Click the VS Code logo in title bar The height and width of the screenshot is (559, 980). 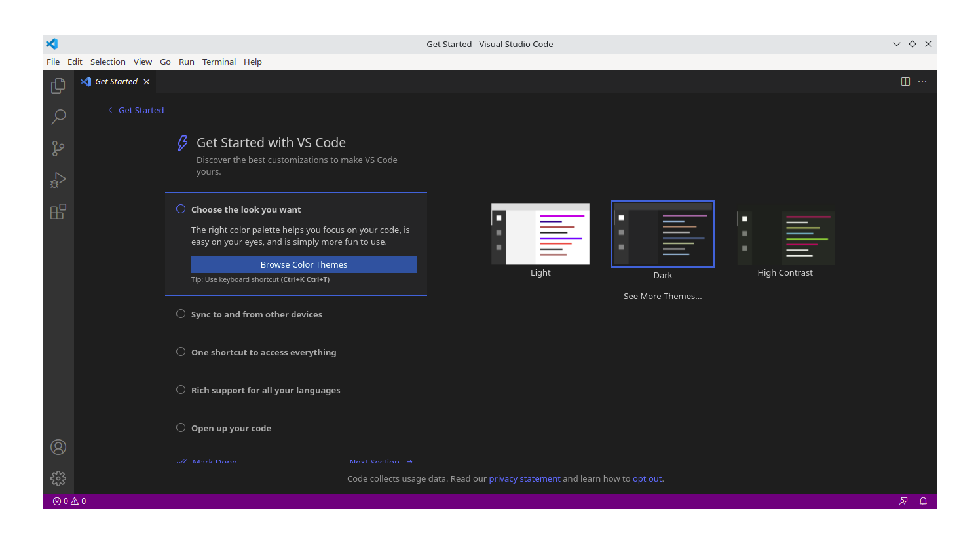point(52,44)
